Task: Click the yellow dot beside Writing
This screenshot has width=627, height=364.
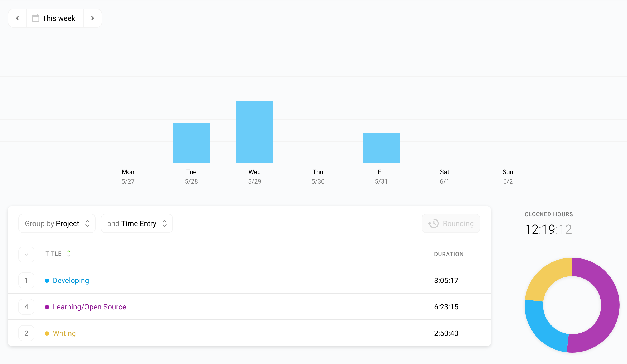Action: point(47,333)
